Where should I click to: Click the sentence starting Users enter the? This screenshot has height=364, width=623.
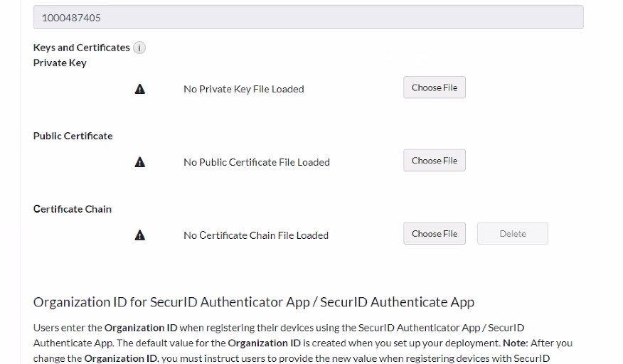(x=278, y=328)
